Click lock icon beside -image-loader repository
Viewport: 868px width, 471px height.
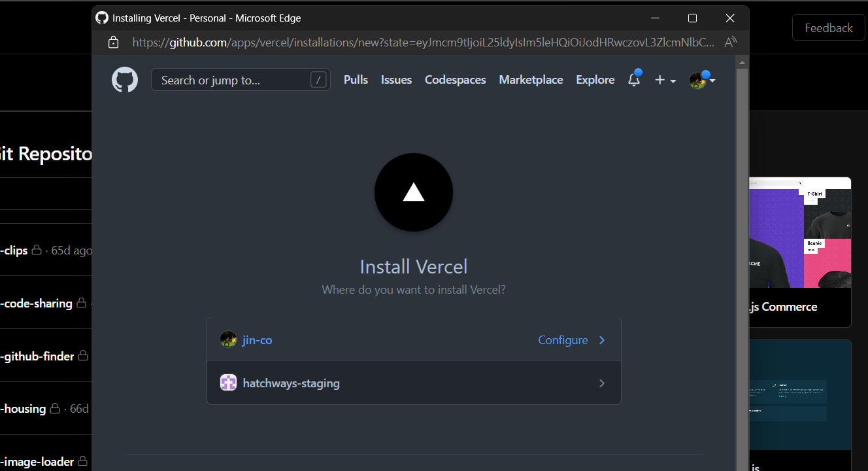click(82, 461)
